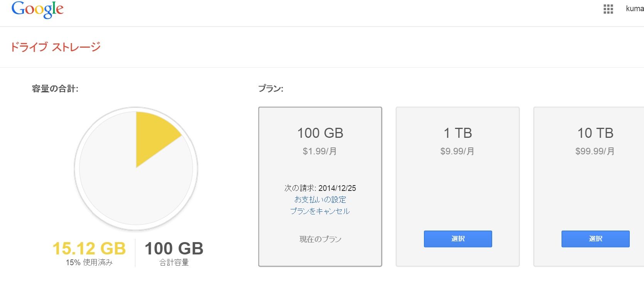Click the $1.99/月 price text
This screenshot has height=286, width=644.
click(320, 151)
